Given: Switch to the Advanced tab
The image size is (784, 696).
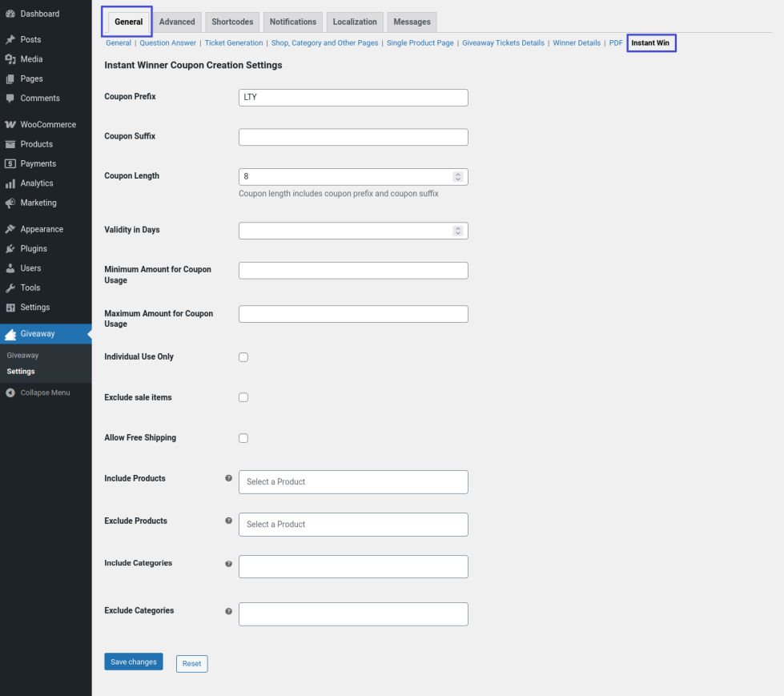Looking at the screenshot, I should click(x=177, y=22).
